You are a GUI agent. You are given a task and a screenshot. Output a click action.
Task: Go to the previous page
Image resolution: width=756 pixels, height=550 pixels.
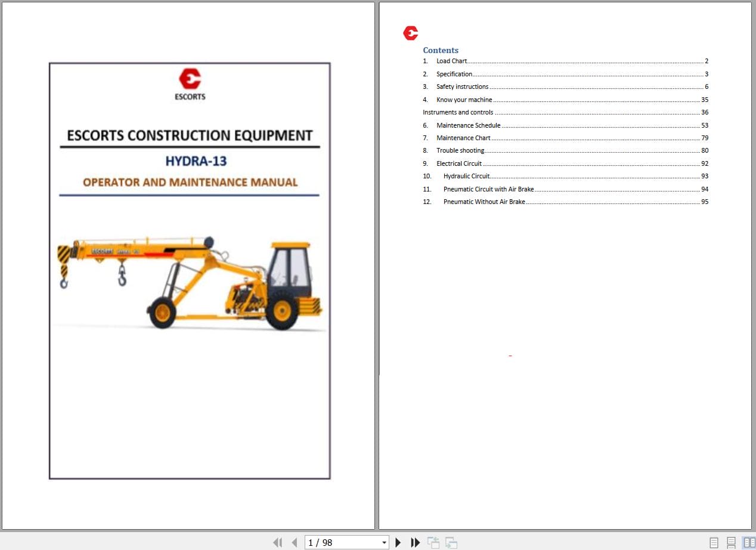tap(294, 542)
